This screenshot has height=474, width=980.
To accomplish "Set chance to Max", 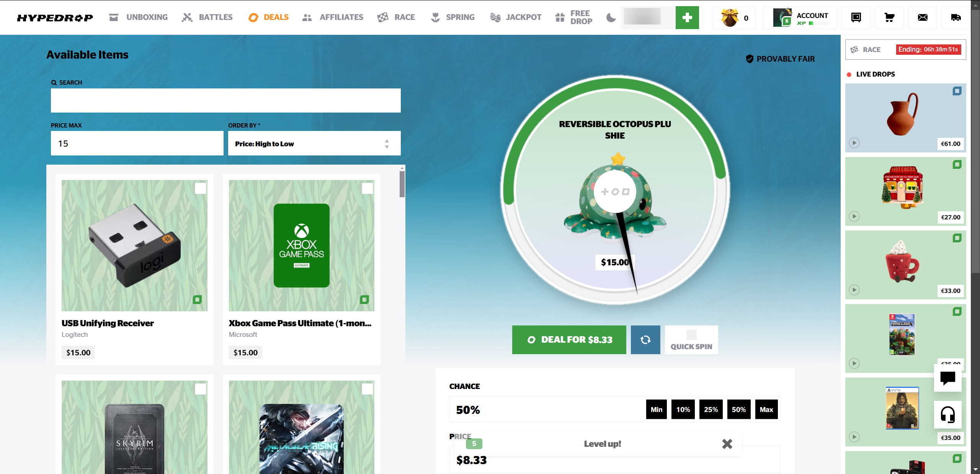I will point(766,409).
